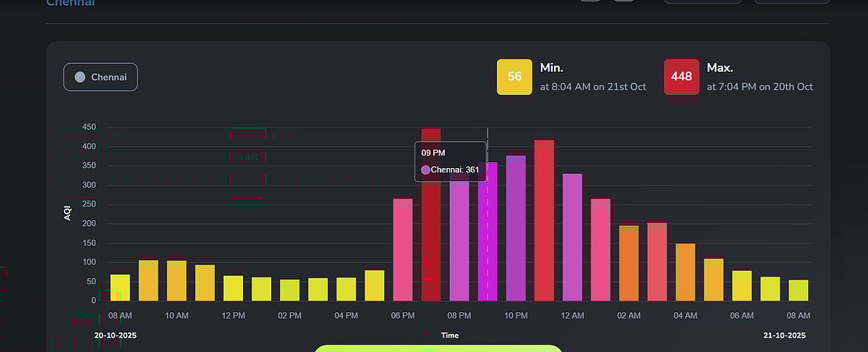Click the 02 PM bar
This screenshot has height=352, width=868.
click(289, 290)
